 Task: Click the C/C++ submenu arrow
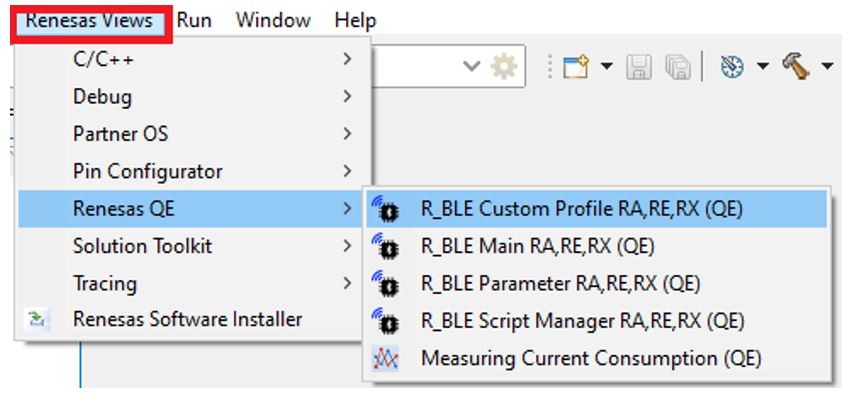coord(347,59)
